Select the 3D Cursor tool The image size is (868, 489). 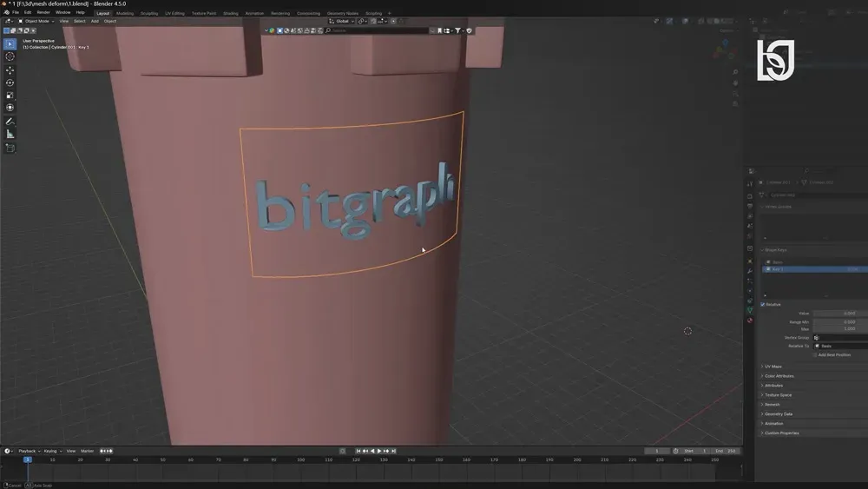click(10, 56)
